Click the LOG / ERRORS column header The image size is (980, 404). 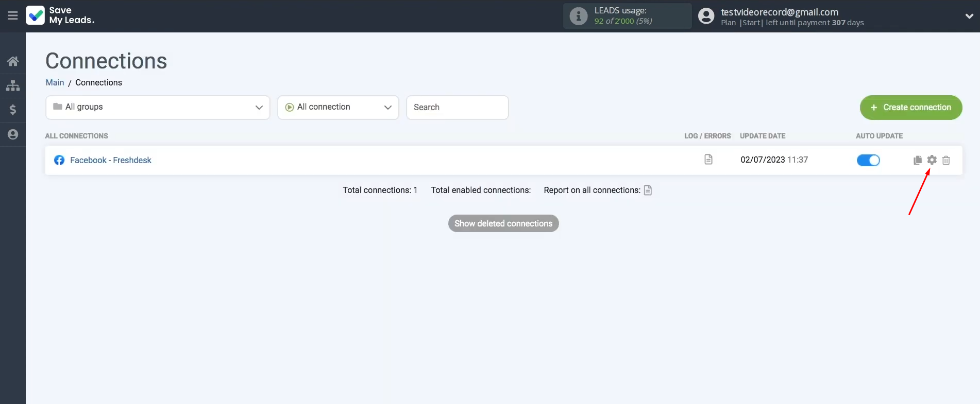(707, 136)
